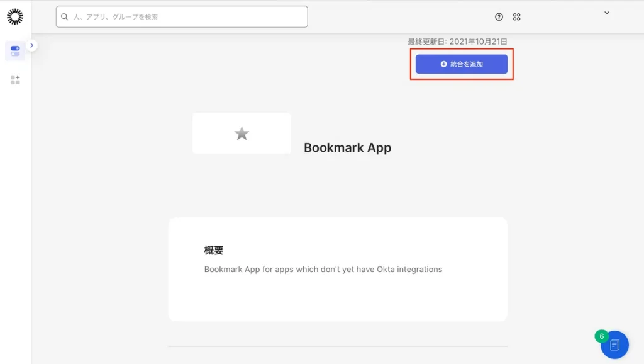
Task: Open help via the question mark icon
Action: (499, 17)
